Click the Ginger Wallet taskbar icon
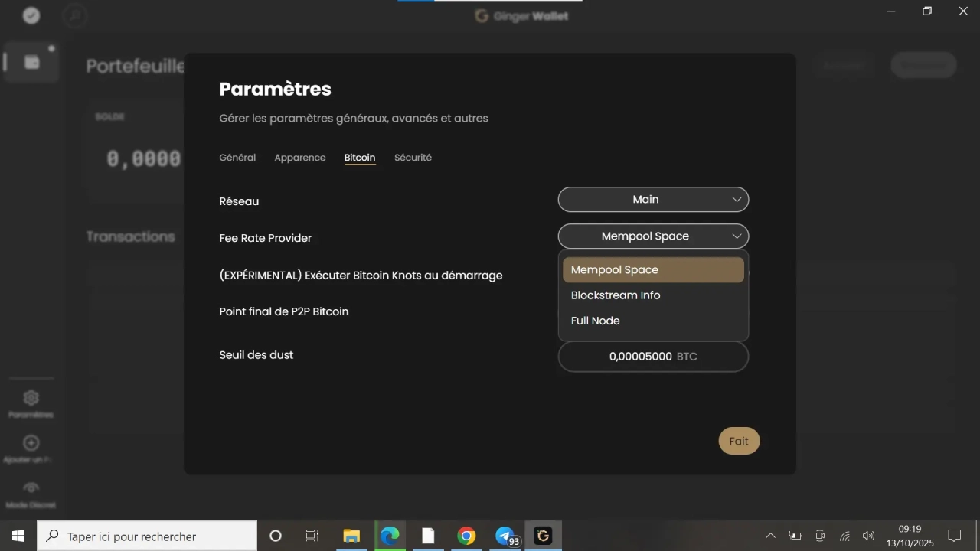Screen dimensions: 980x551 pyautogui.click(x=543, y=536)
